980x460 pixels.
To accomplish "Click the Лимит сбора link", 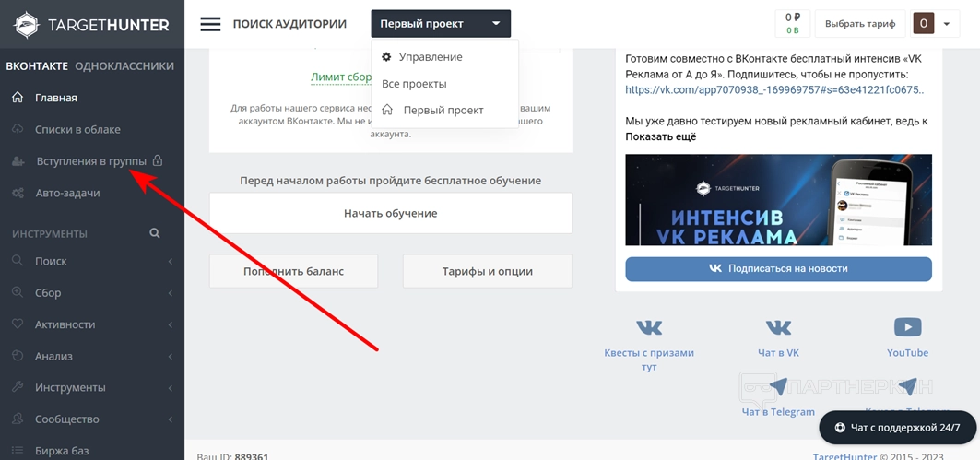I will pyautogui.click(x=341, y=77).
